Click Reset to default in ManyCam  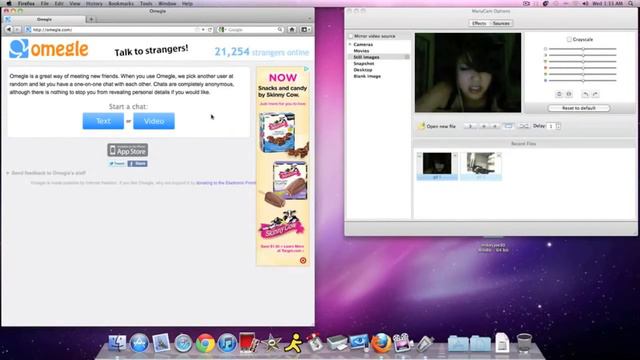click(x=579, y=108)
